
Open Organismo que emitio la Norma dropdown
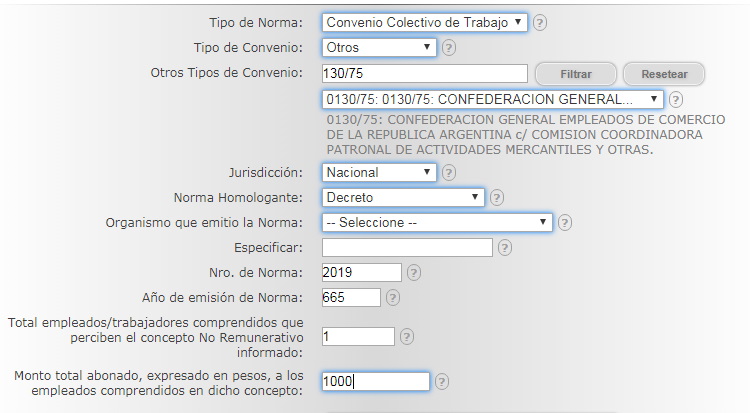437,222
